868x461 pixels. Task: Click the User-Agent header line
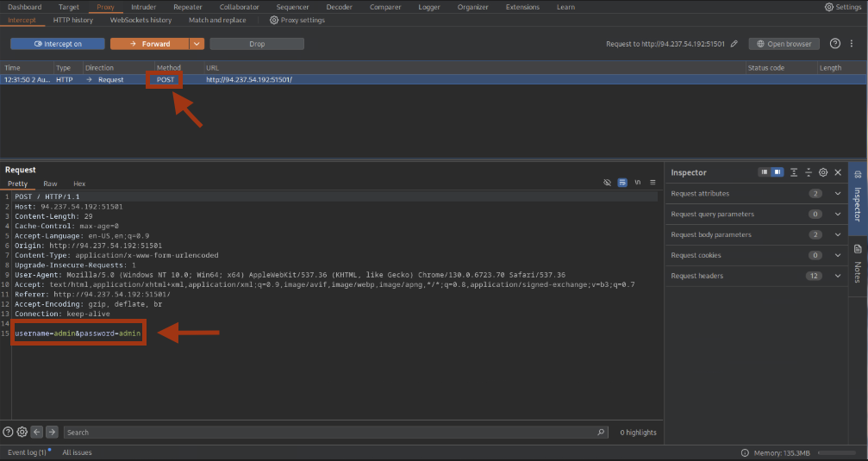click(290, 275)
